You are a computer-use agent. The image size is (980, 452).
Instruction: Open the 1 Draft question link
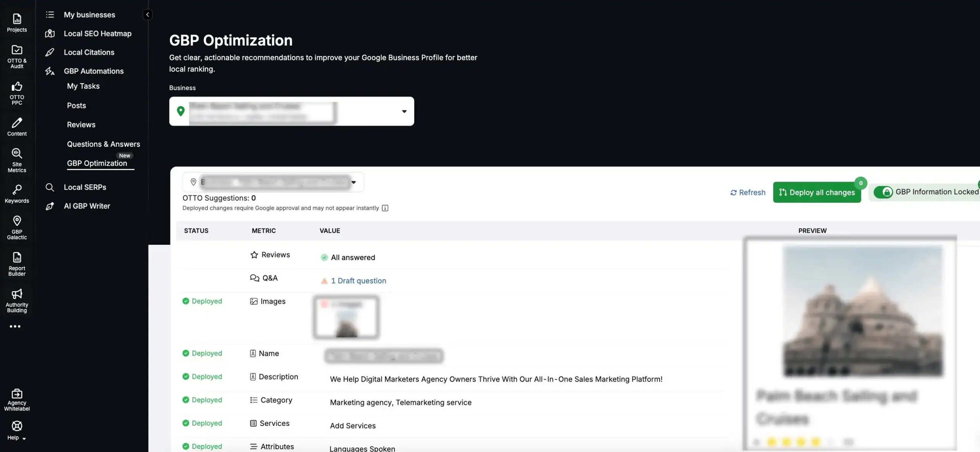358,281
